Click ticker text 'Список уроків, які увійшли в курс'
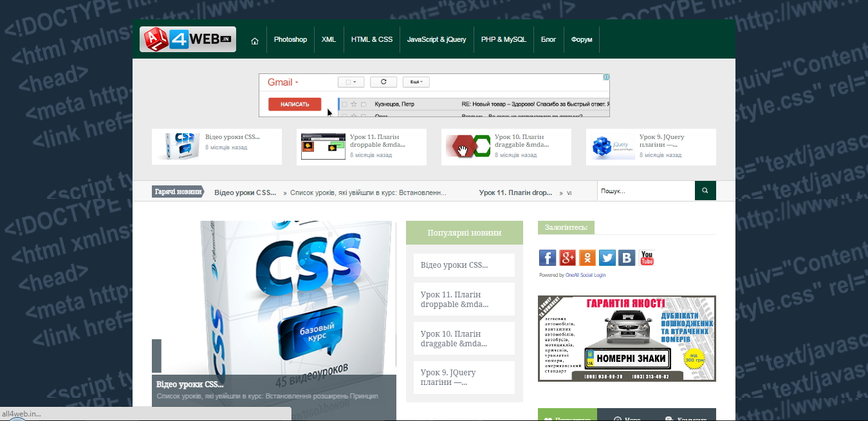Viewport: 868px width, 421px height. pos(368,192)
